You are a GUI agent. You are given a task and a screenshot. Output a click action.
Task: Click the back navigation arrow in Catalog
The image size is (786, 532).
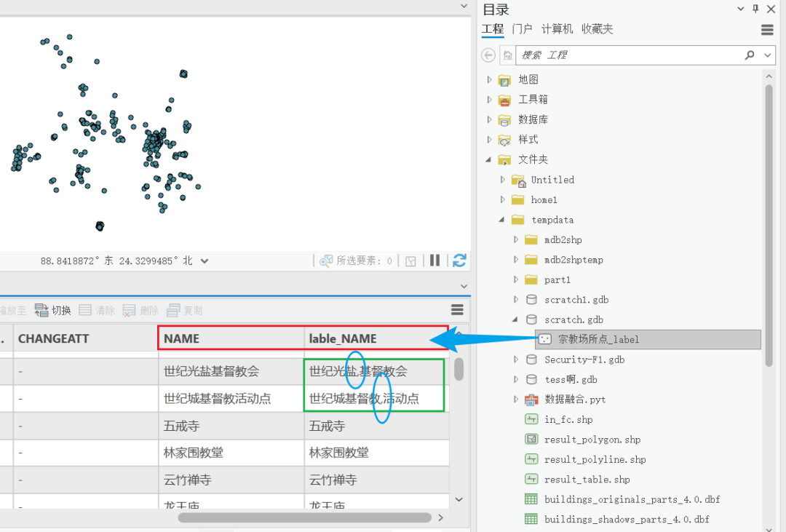[488, 55]
